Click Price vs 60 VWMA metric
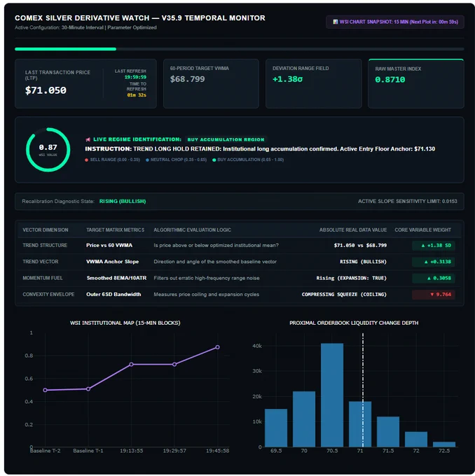 109,245
